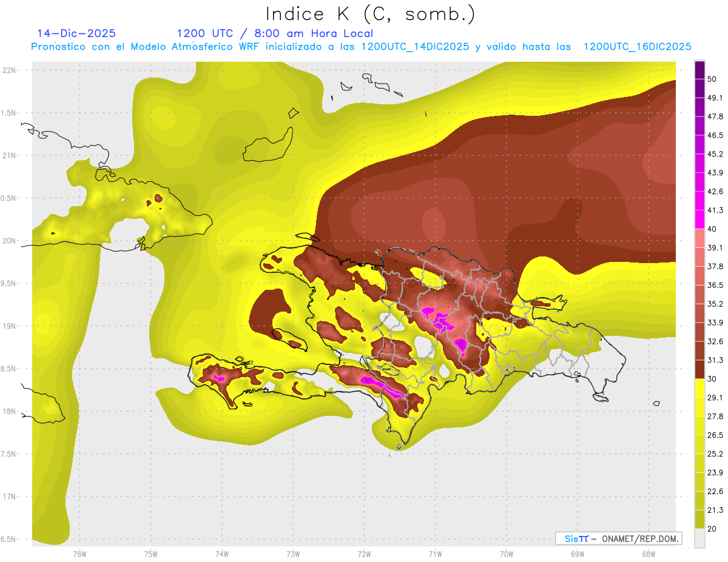Click the legend value "21.3"
This screenshot has width=728, height=562.
point(715,510)
